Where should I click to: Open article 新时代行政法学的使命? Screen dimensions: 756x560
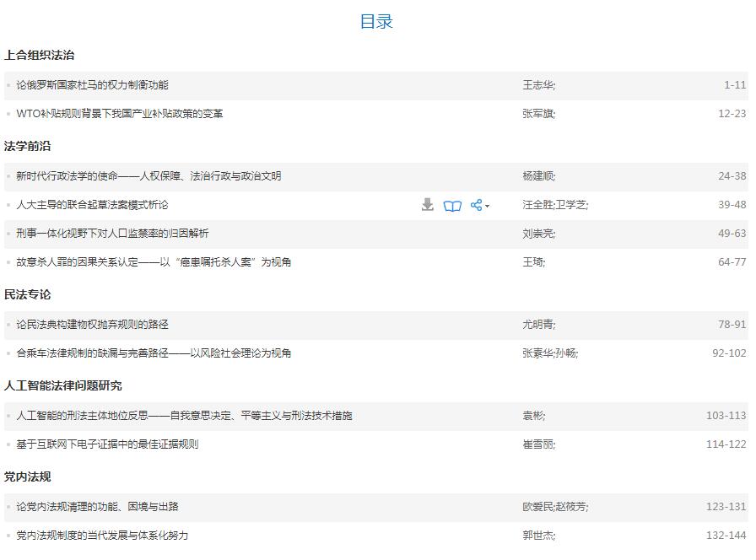148,176
